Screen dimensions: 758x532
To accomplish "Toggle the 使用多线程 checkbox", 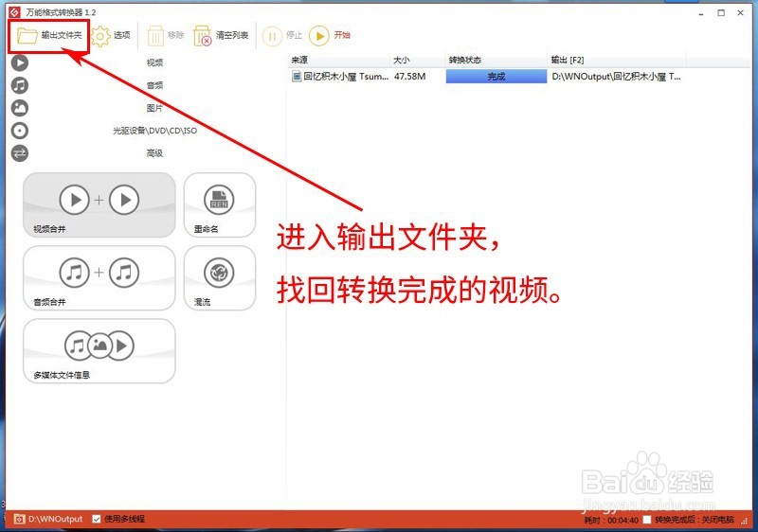I will coord(97,519).
